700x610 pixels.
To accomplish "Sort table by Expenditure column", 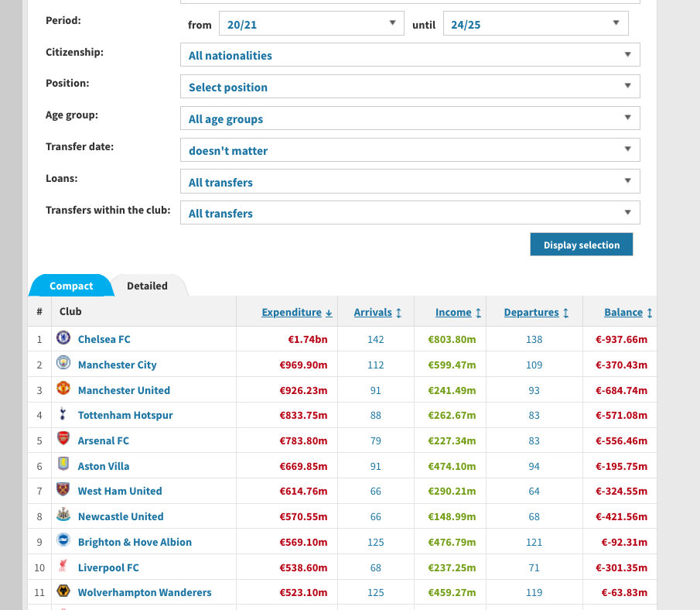I will (297, 313).
